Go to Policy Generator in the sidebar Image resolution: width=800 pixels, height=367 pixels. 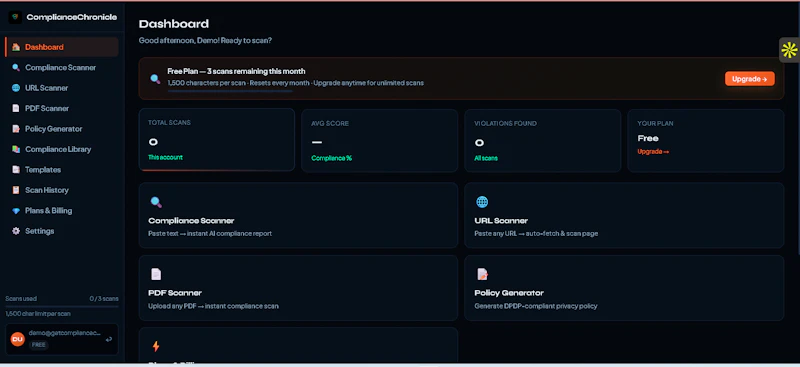62,129
